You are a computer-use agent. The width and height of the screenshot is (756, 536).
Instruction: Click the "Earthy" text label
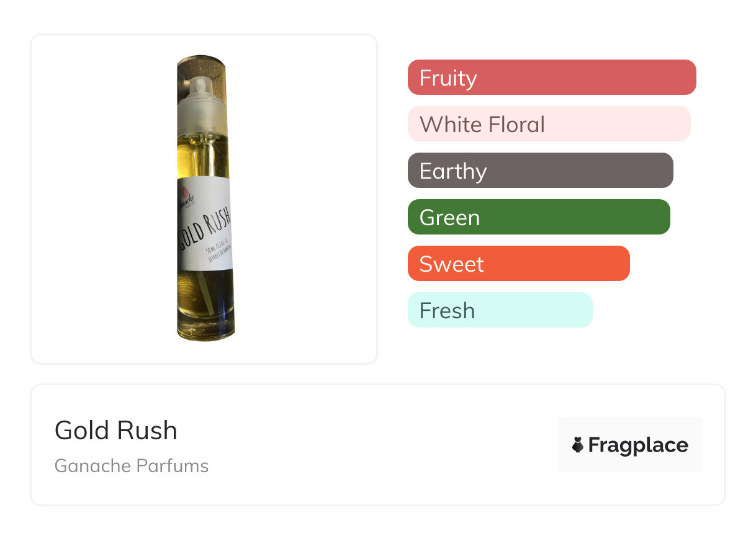click(453, 172)
